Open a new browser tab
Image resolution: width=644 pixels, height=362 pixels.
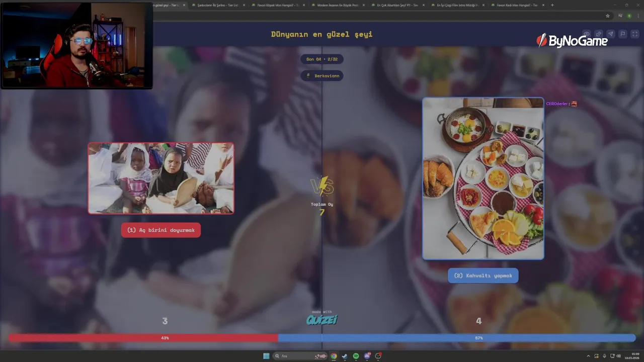552,5
